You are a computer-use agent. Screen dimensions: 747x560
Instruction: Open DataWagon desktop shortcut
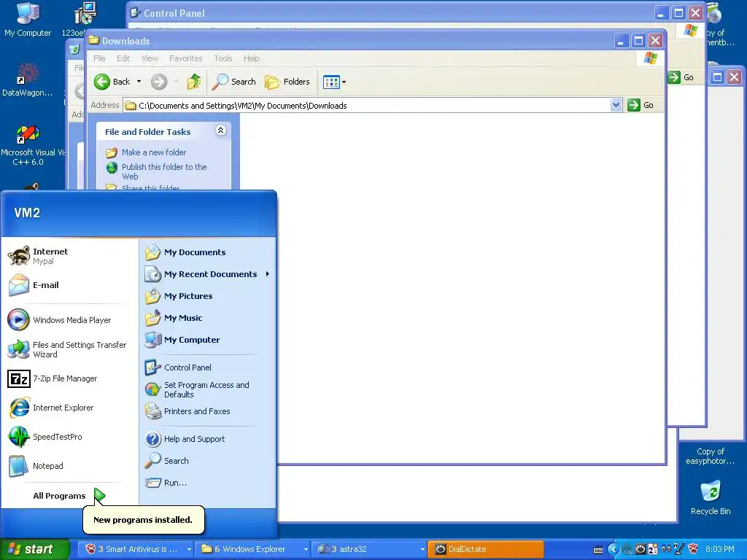tap(28, 79)
